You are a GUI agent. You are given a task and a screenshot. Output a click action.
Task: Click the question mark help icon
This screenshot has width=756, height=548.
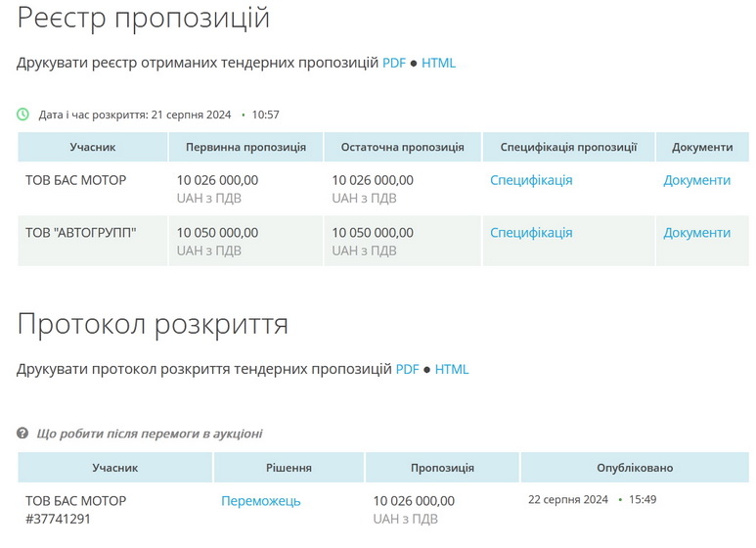click(23, 434)
